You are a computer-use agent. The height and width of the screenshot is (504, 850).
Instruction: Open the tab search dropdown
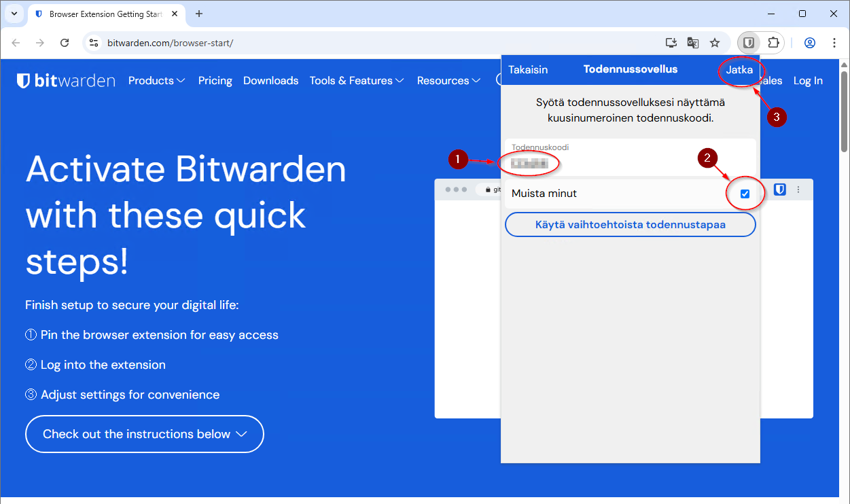point(14,14)
